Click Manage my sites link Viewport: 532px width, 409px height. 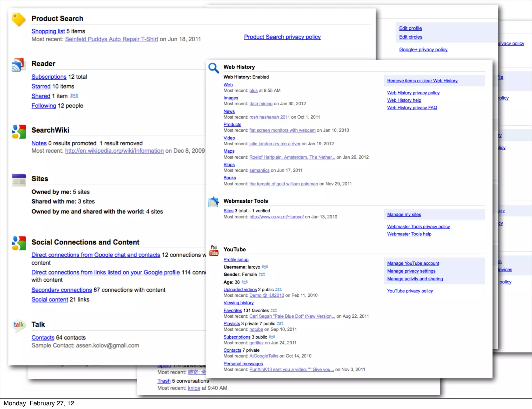point(404,215)
